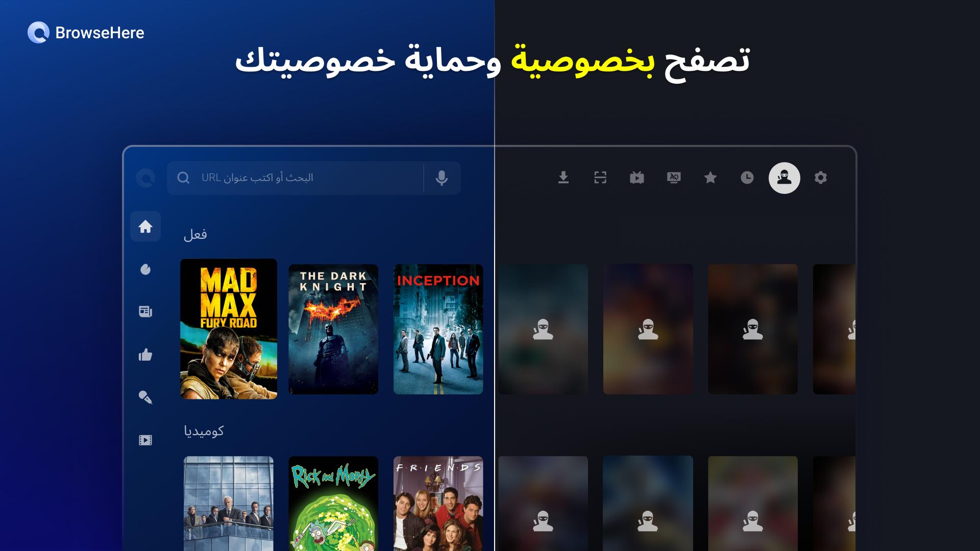Open the QR scan icon

(x=600, y=178)
